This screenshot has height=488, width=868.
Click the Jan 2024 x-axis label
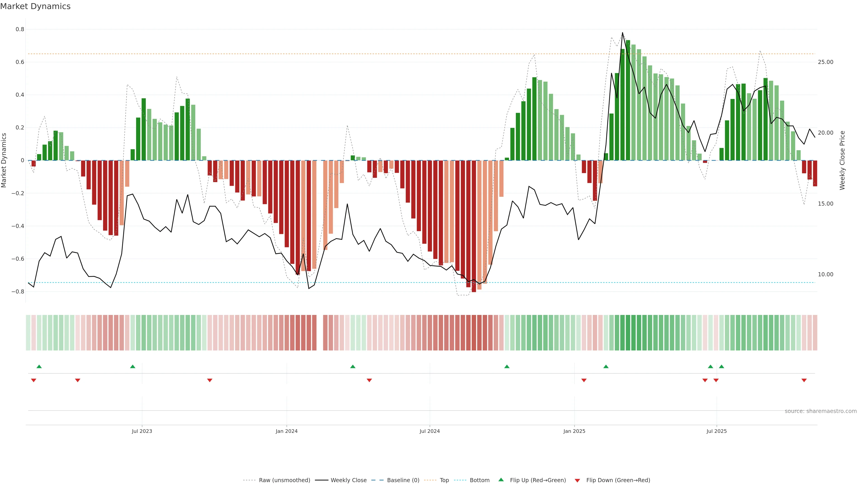coord(286,431)
